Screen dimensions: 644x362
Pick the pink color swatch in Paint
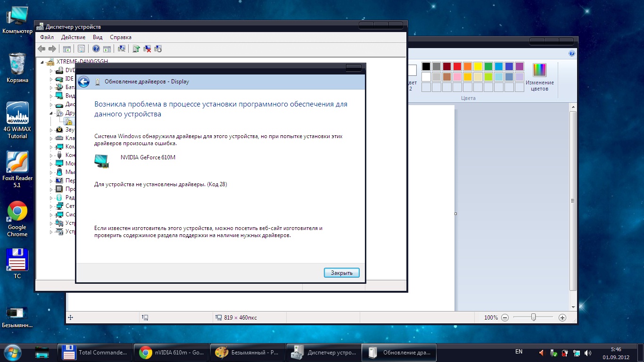point(457,77)
